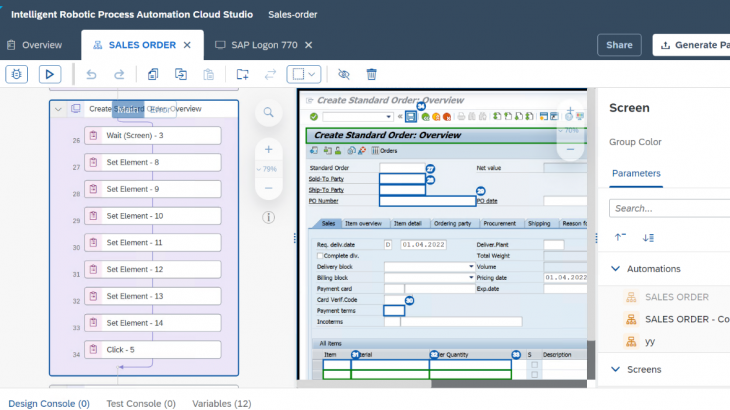Run the automation with play button
730x410 pixels.
[50, 74]
